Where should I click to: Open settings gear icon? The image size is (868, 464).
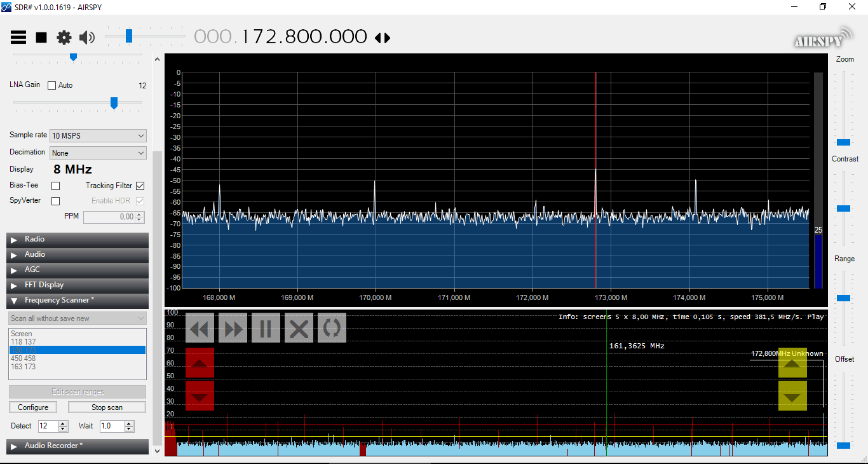[64, 38]
